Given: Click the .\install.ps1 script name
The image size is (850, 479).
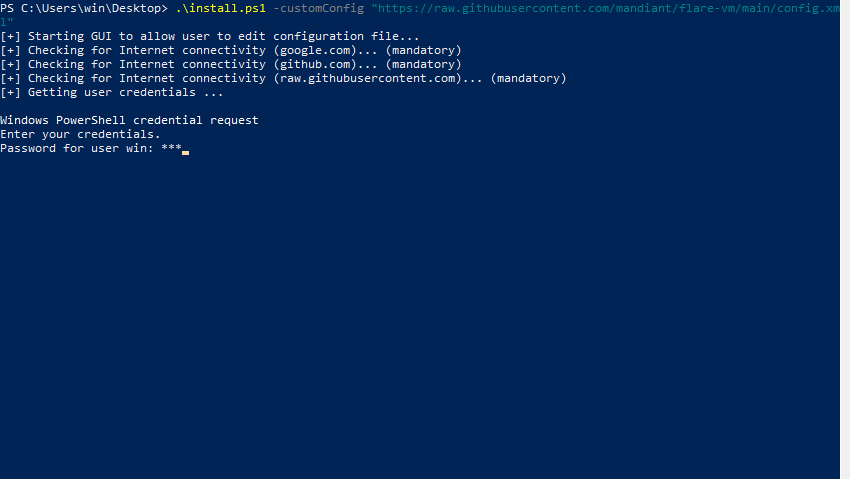Looking at the screenshot, I should [x=220, y=8].
